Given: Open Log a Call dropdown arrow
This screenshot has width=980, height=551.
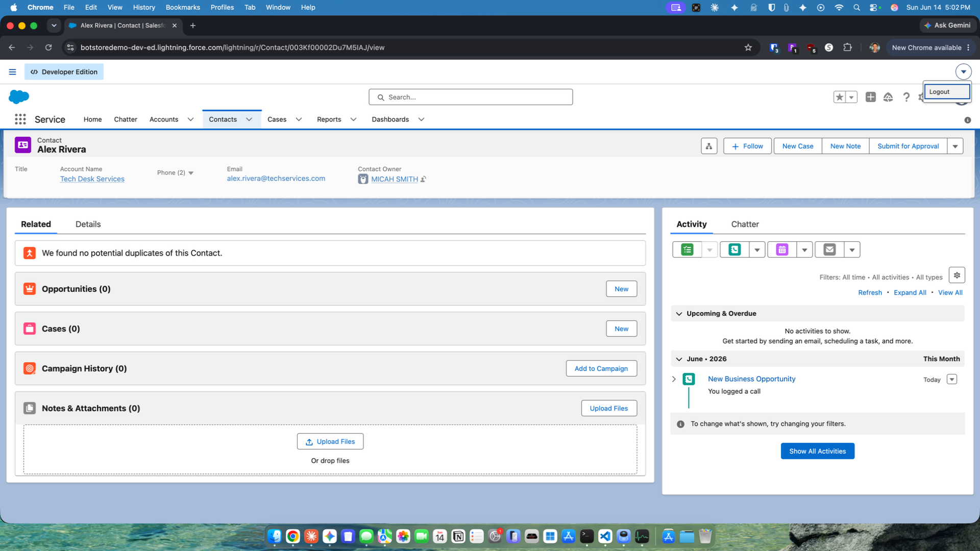Looking at the screenshot, I should [757, 249].
